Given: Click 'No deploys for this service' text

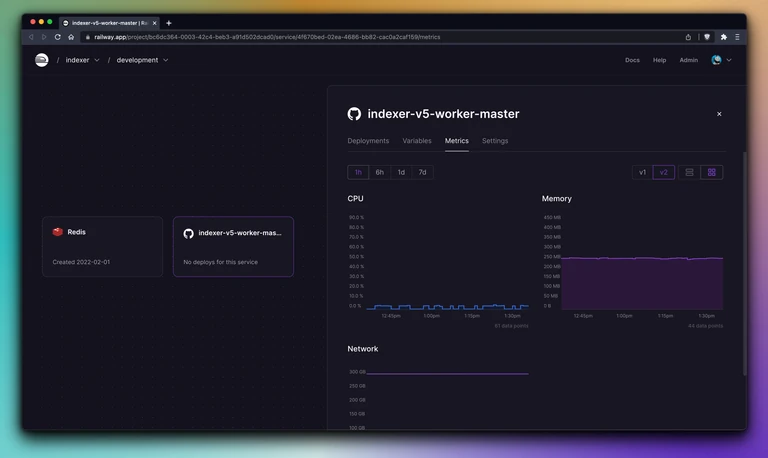Looking at the screenshot, I should [220, 262].
